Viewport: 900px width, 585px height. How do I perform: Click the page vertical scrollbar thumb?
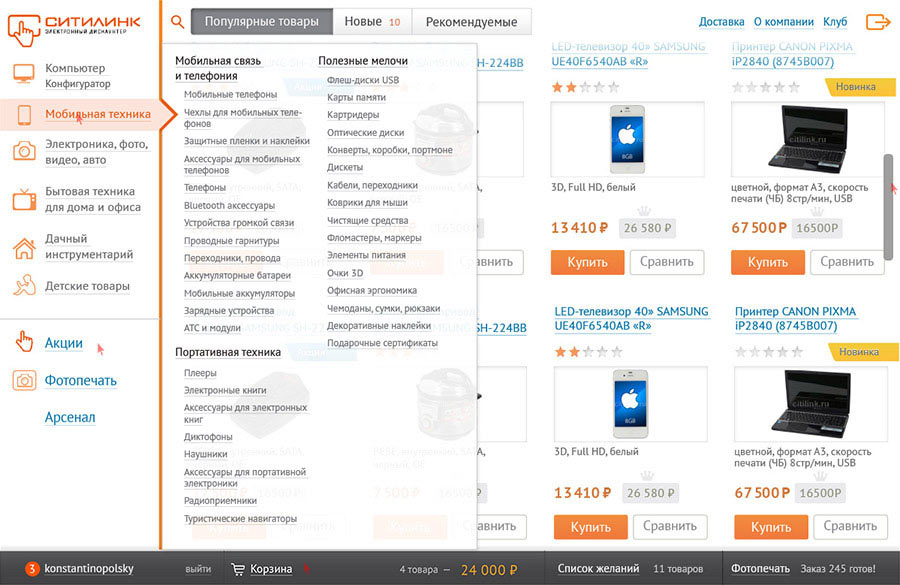pyautogui.click(x=888, y=205)
